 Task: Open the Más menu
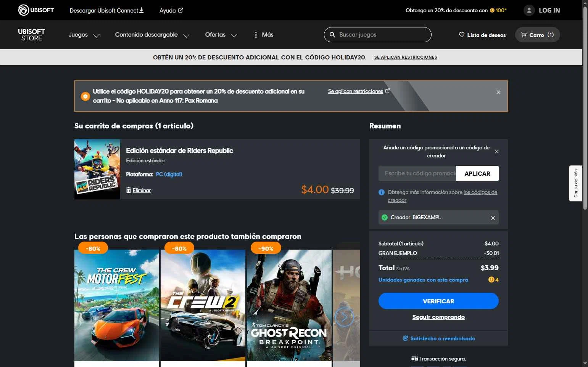[264, 35]
